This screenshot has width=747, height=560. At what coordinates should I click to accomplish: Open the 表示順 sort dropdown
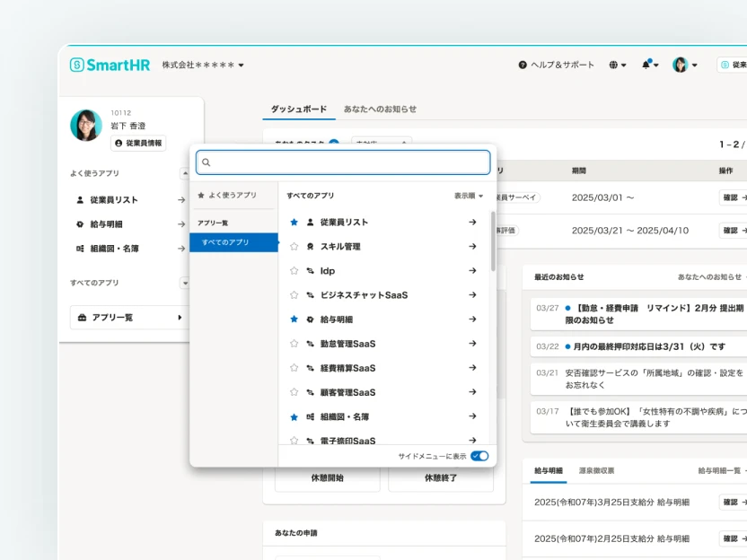point(468,197)
